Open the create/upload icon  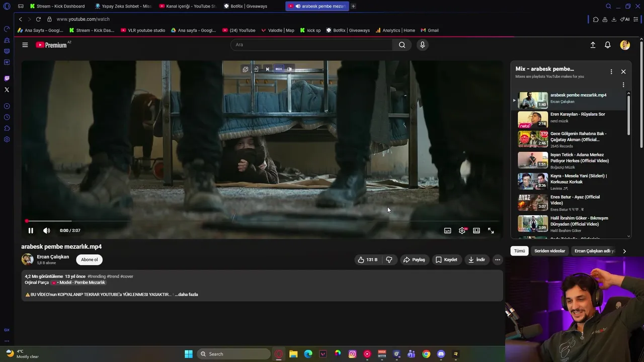tap(593, 45)
